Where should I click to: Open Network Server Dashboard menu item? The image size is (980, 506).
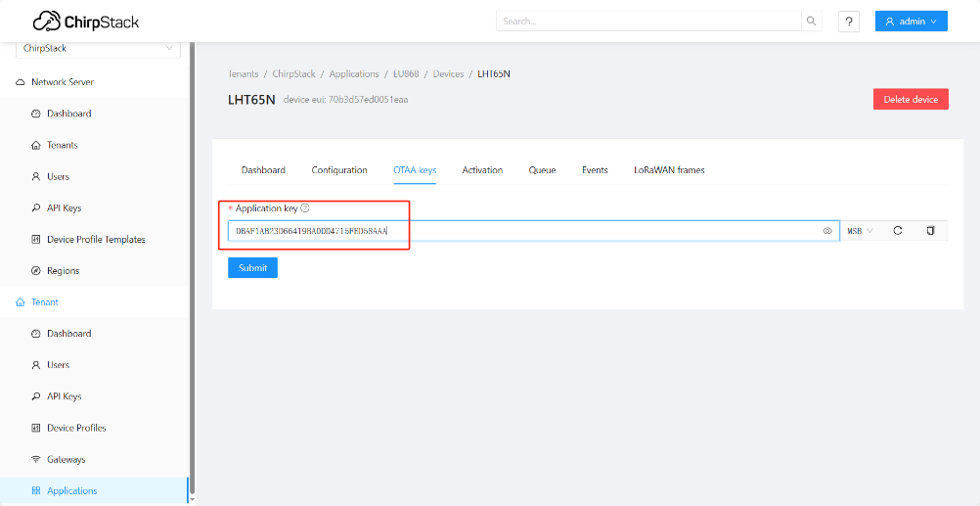click(x=94, y=114)
